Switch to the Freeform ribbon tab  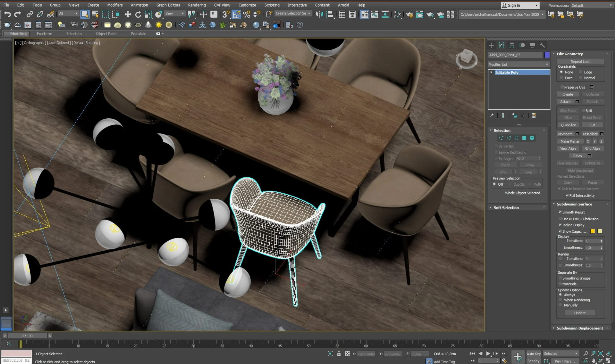(x=44, y=34)
